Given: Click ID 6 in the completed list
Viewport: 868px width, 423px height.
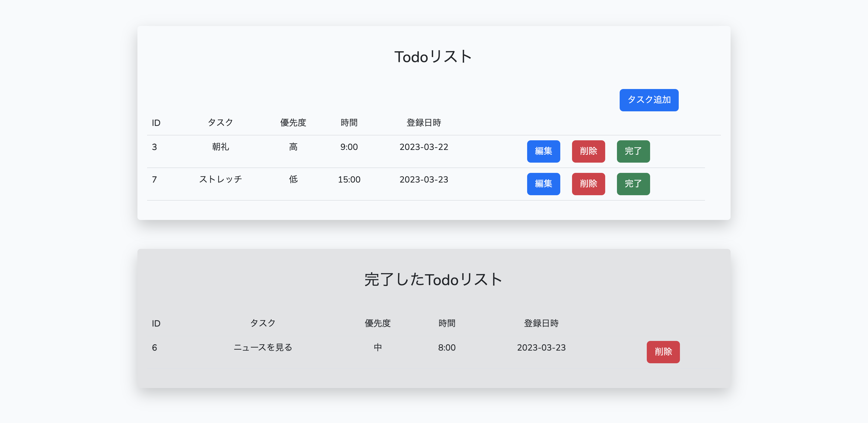Looking at the screenshot, I should [x=154, y=348].
